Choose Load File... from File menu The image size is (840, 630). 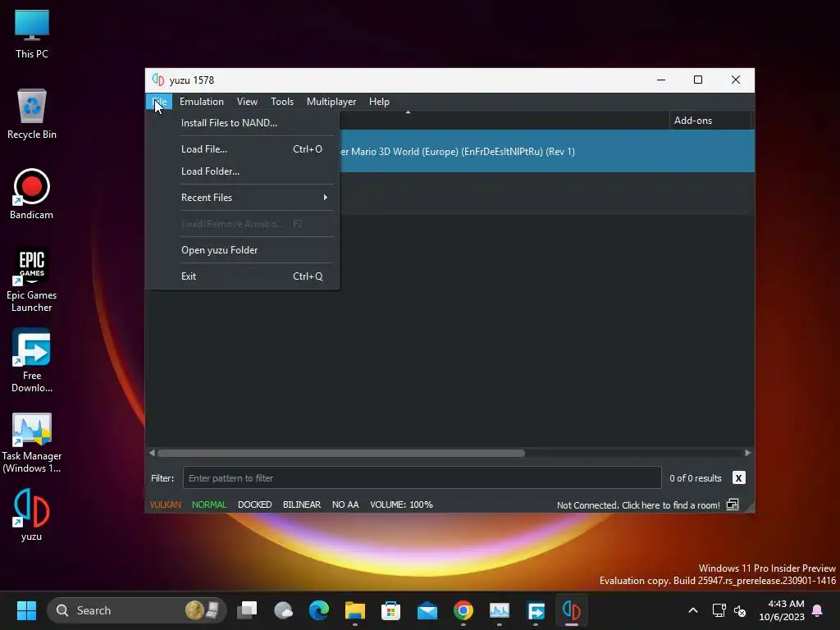pos(243,149)
